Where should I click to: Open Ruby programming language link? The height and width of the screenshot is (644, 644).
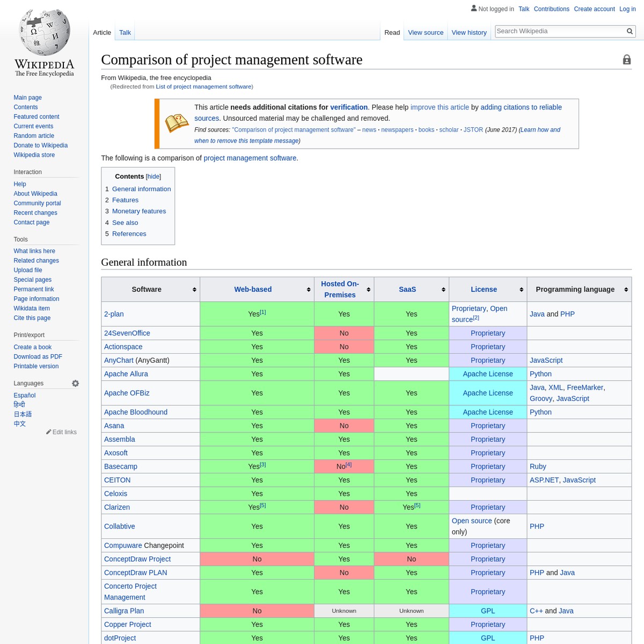point(538,466)
